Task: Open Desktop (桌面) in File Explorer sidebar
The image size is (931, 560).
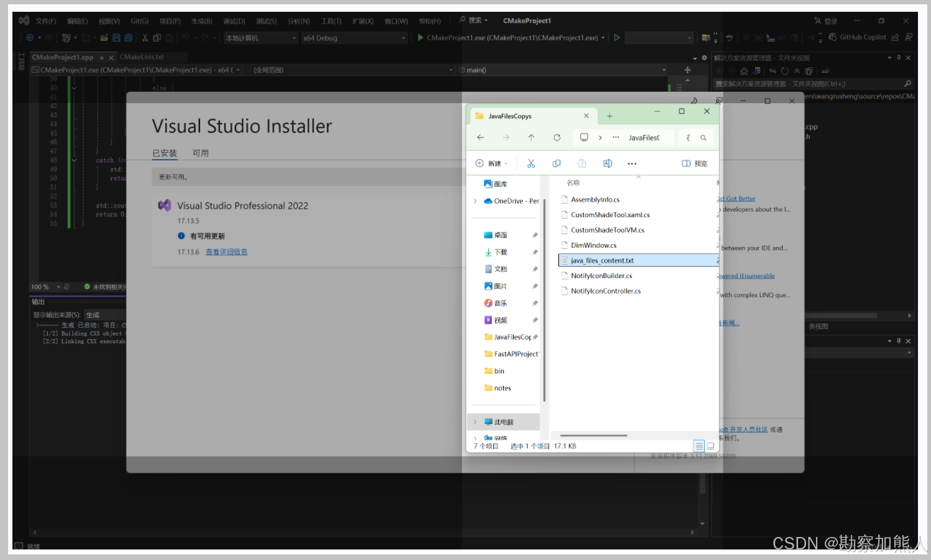Action: [x=501, y=235]
